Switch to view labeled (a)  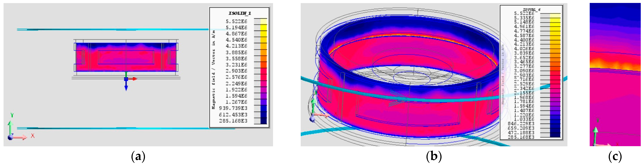coord(138,157)
